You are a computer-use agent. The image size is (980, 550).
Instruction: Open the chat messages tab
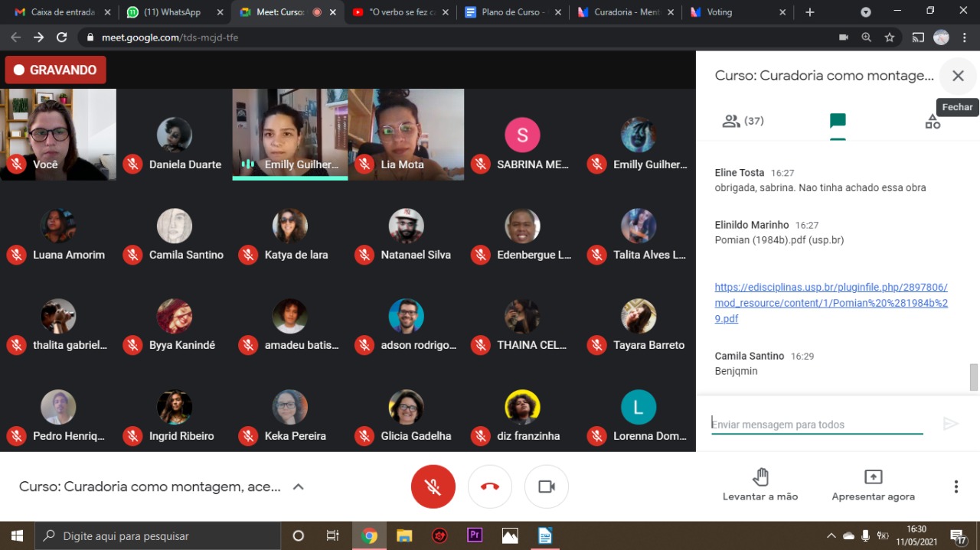tap(838, 121)
